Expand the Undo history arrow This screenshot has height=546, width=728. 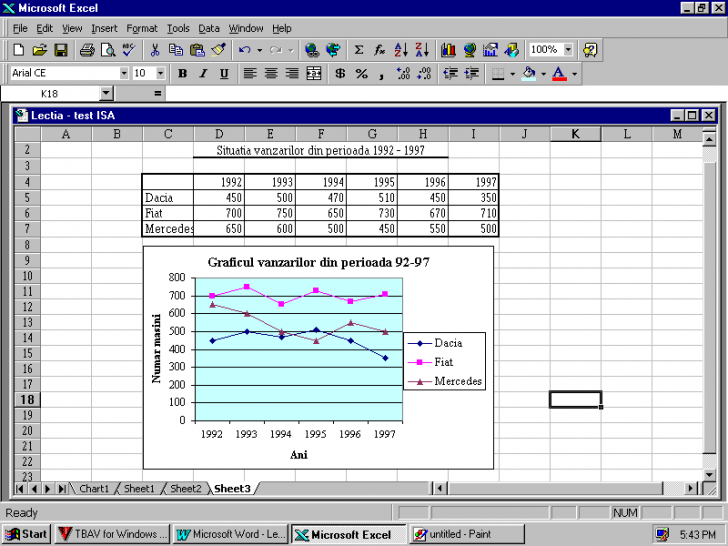pos(260,50)
